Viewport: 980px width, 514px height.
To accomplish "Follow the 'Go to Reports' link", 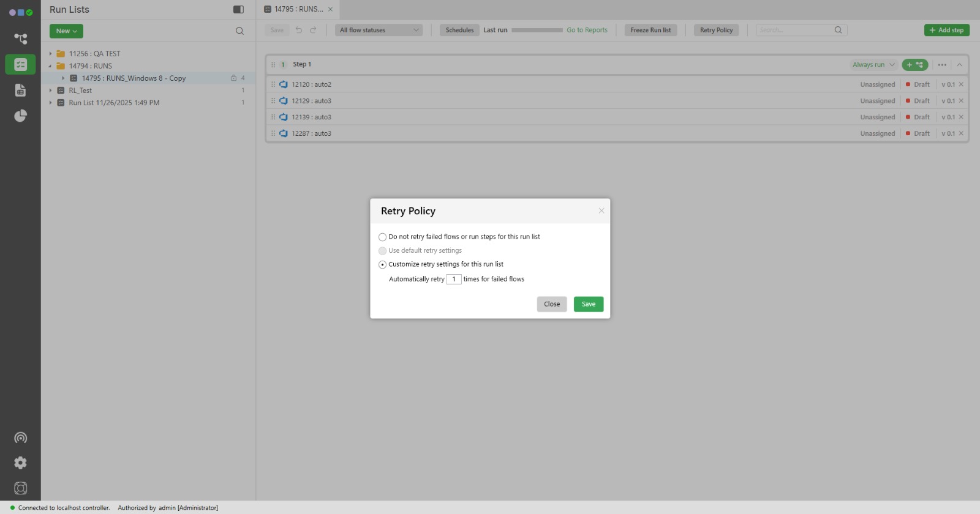I will coord(587,30).
